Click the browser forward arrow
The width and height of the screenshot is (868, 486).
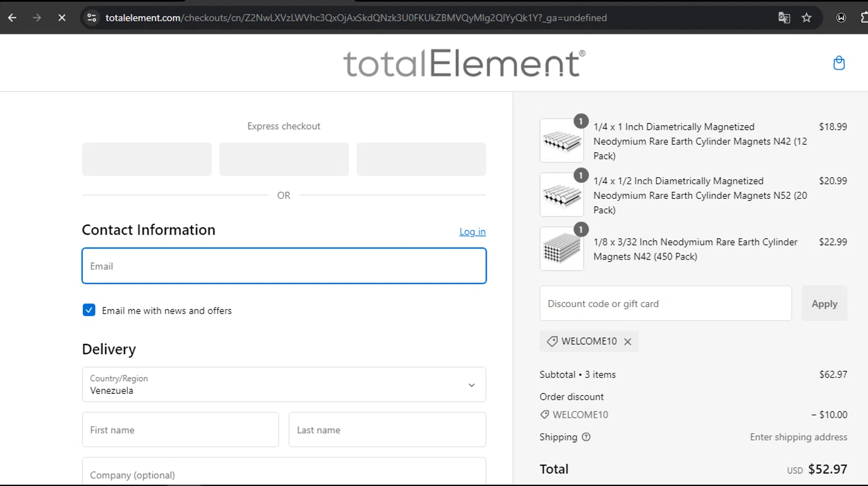[37, 18]
